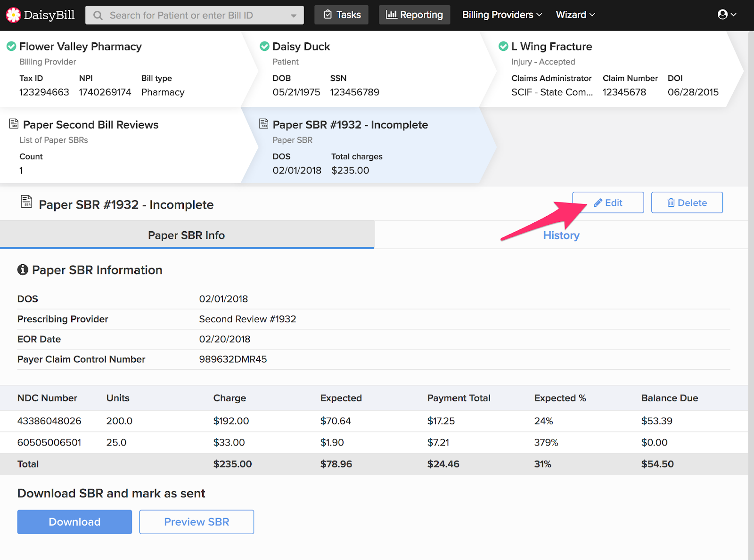Click the claim number 12345678
This screenshot has height=560, width=754.
pyautogui.click(x=624, y=92)
